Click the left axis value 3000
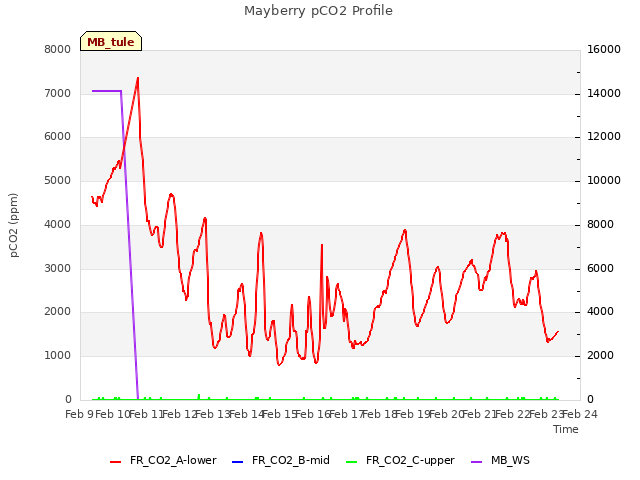The image size is (640, 480). (58, 269)
